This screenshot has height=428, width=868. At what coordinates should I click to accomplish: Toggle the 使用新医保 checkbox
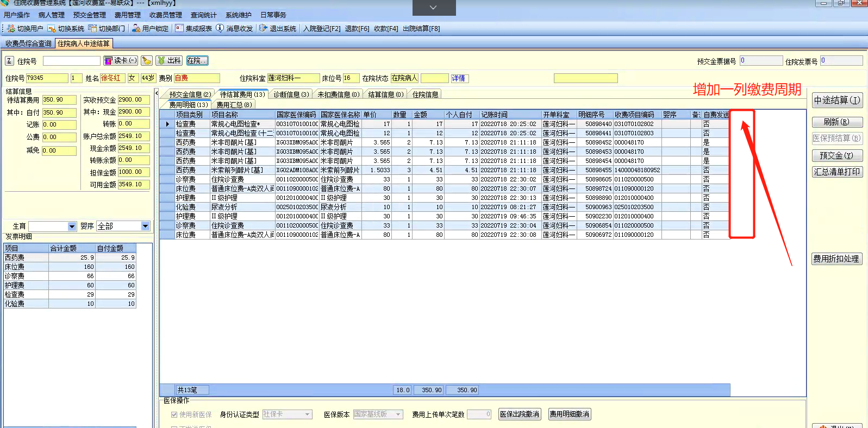pos(174,414)
